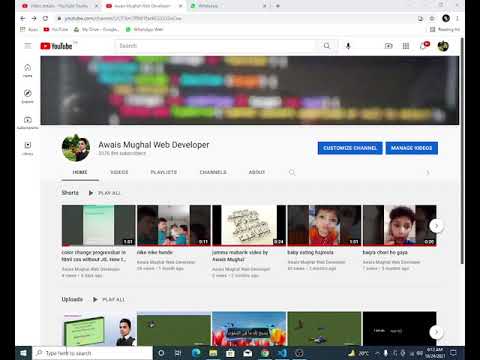Viewport: 480px width, 360px height.
Task: Click the MANAGE VIDEOS button
Action: (412, 148)
